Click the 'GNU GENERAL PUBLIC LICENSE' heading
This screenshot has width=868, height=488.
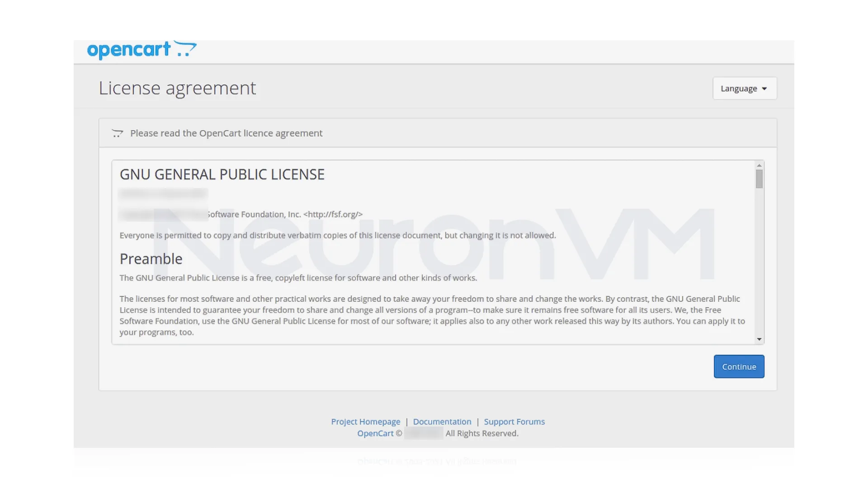pyautogui.click(x=222, y=174)
